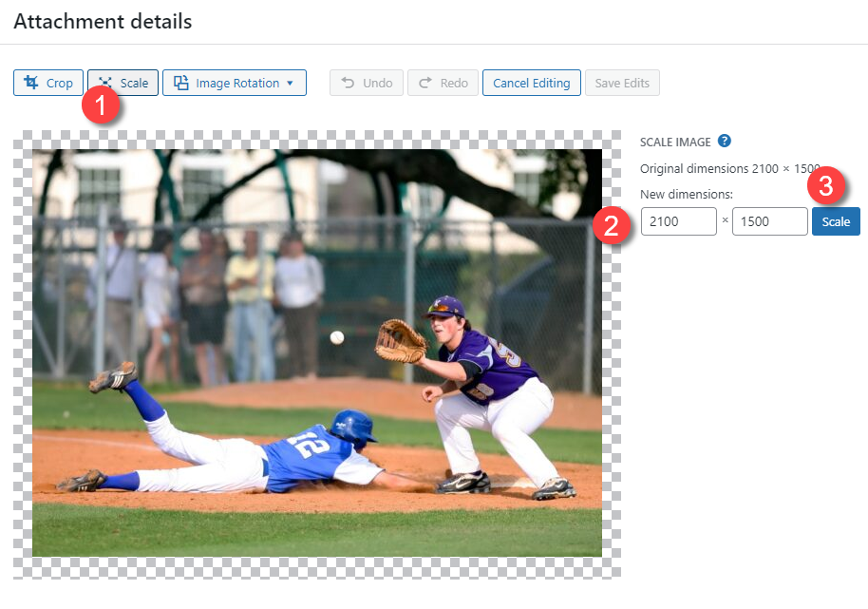The width and height of the screenshot is (868, 609).
Task: Click the Save Edits button
Action: click(x=622, y=83)
